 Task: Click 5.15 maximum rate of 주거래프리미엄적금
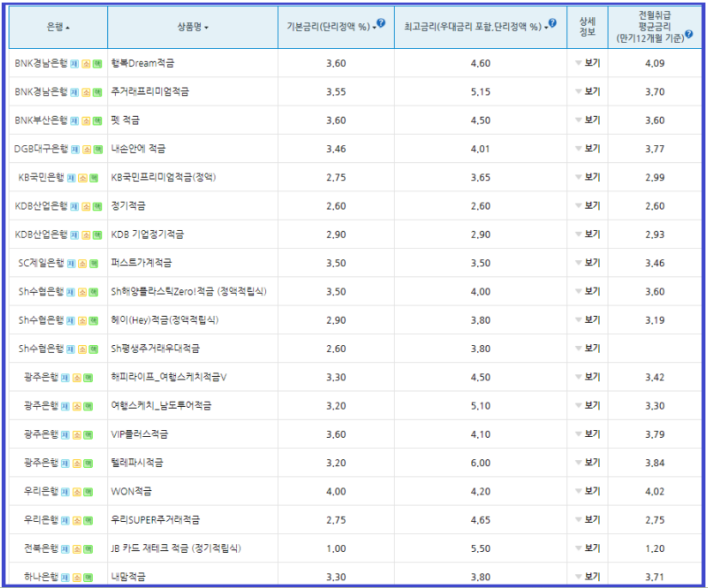click(x=481, y=92)
